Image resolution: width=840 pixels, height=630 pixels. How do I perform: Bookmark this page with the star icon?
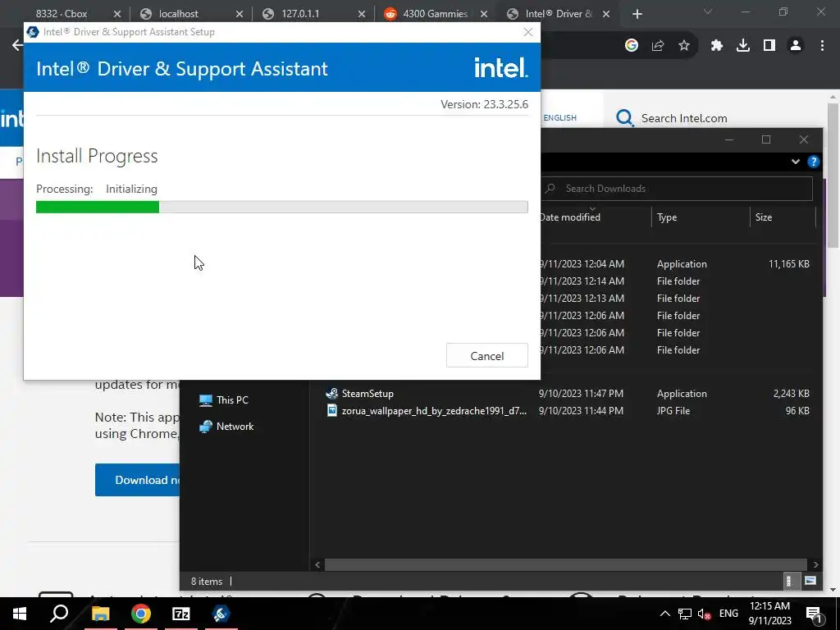point(683,46)
